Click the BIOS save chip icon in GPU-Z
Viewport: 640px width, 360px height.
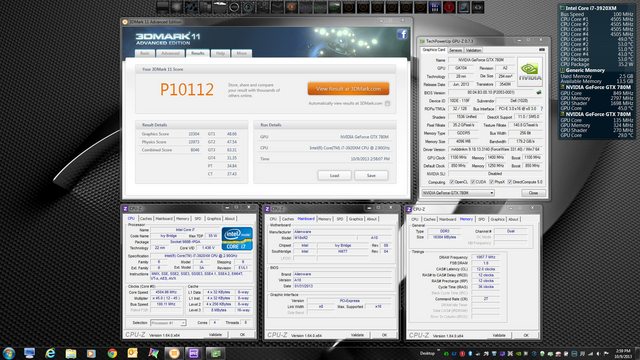click(539, 93)
